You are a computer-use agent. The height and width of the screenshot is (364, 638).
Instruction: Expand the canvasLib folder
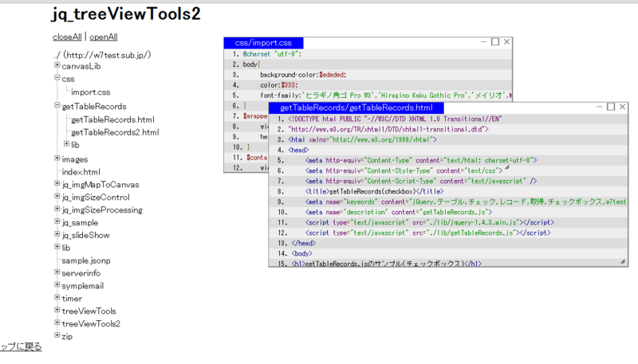tap(57, 65)
